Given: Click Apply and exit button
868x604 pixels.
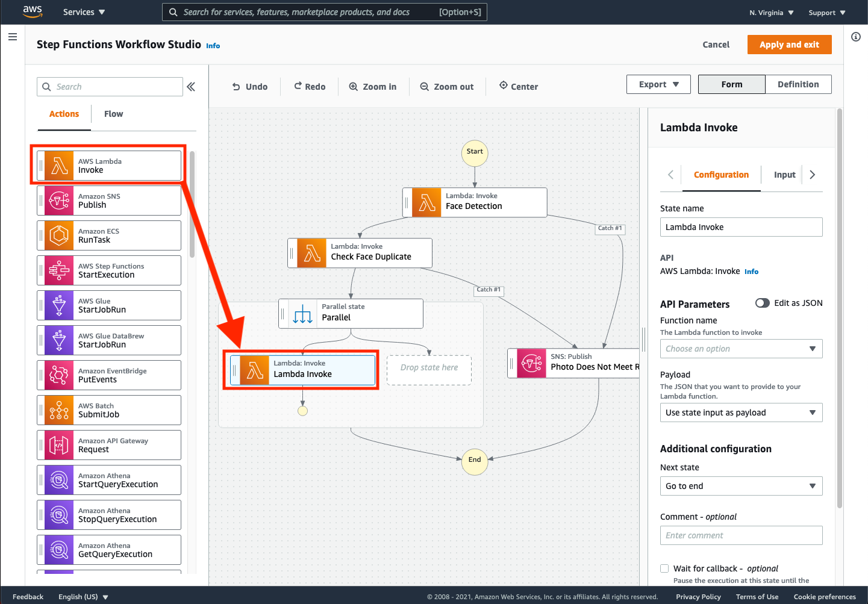Looking at the screenshot, I should click(x=789, y=45).
